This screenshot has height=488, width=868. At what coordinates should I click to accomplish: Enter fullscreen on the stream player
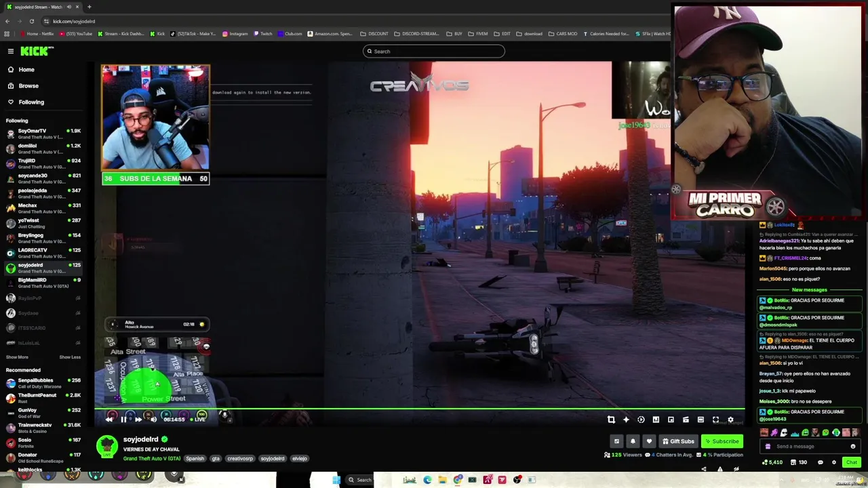715,420
